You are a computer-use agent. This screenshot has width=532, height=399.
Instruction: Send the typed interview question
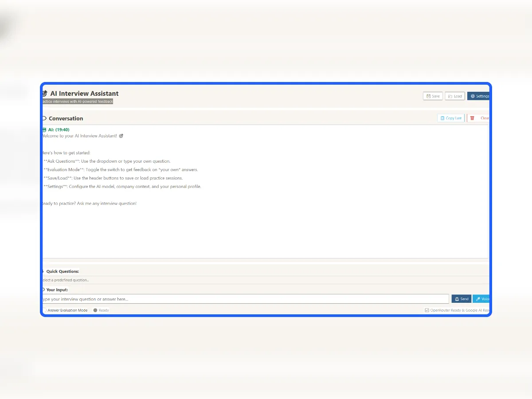462,299
